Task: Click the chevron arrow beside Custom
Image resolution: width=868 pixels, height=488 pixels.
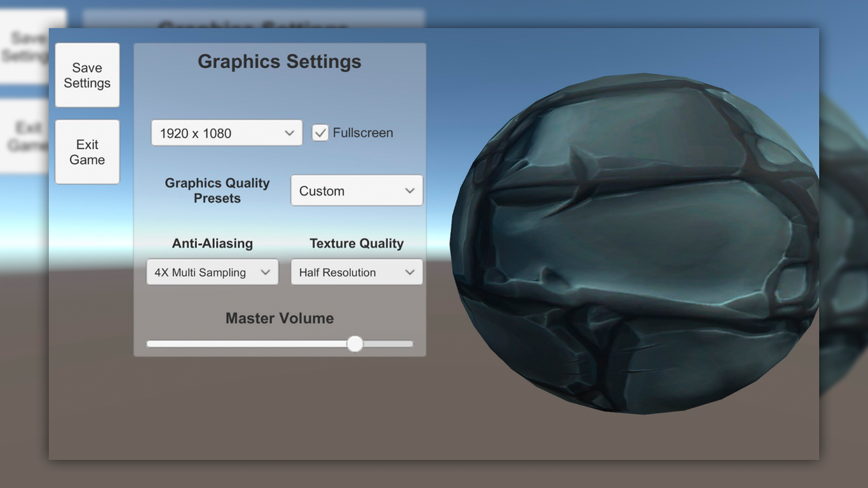Action: tap(410, 191)
